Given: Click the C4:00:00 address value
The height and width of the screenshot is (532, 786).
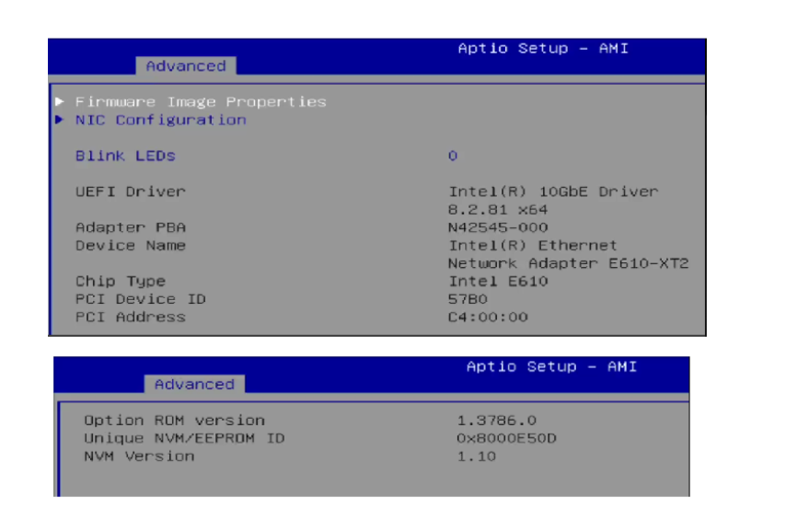Looking at the screenshot, I should click(x=488, y=317).
